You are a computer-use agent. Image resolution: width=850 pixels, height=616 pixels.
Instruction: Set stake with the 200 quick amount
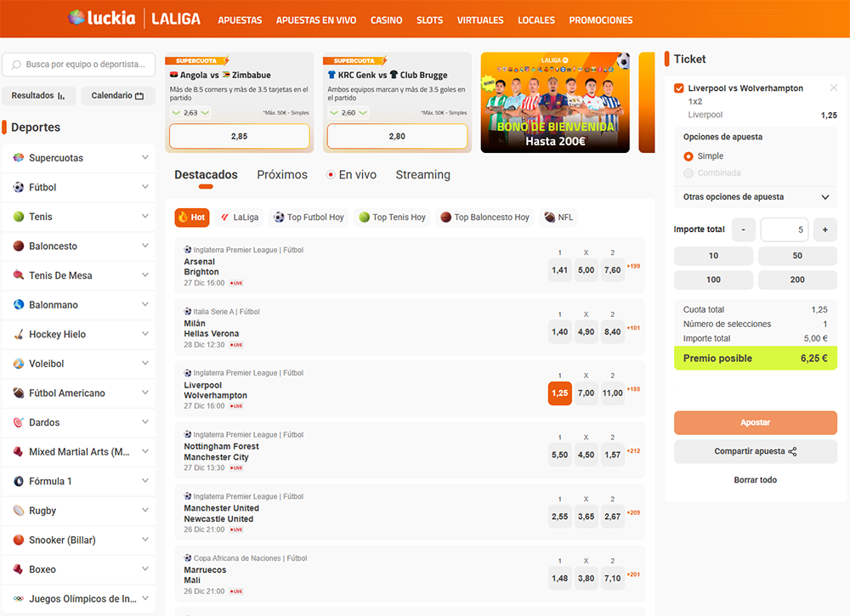[797, 280]
